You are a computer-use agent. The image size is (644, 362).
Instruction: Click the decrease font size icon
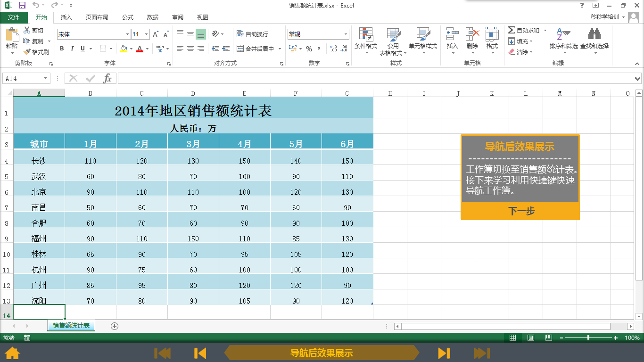point(166,34)
